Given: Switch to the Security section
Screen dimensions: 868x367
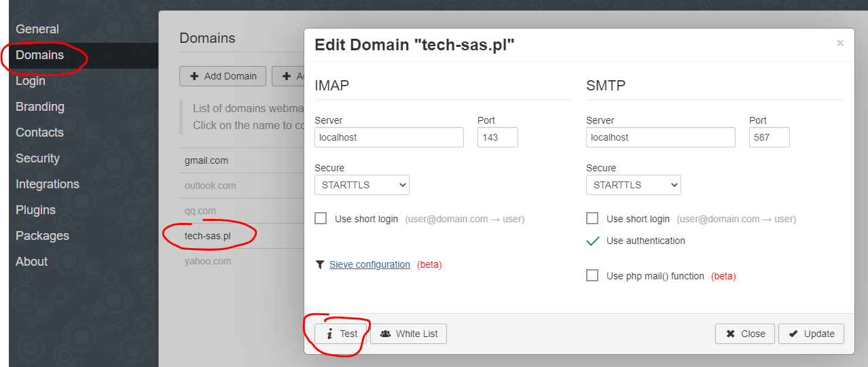Looking at the screenshot, I should click(x=37, y=158).
